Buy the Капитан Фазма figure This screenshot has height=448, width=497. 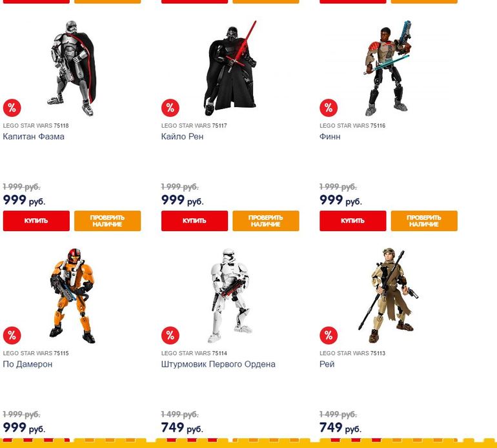pos(36,221)
